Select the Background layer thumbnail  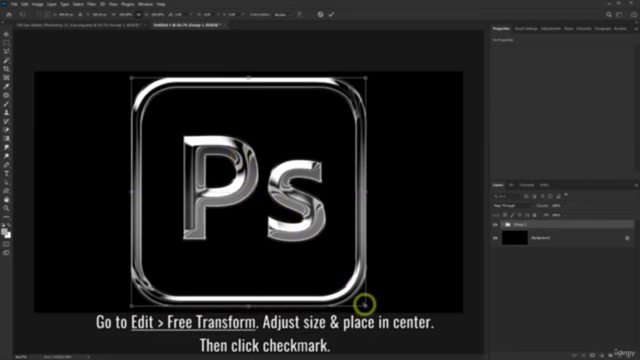[x=514, y=238]
